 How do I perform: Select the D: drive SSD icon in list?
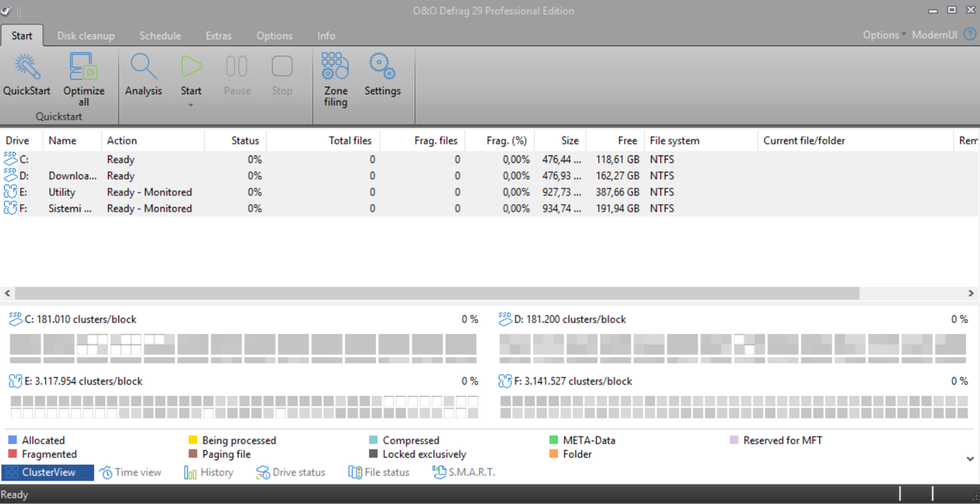click(11, 175)
